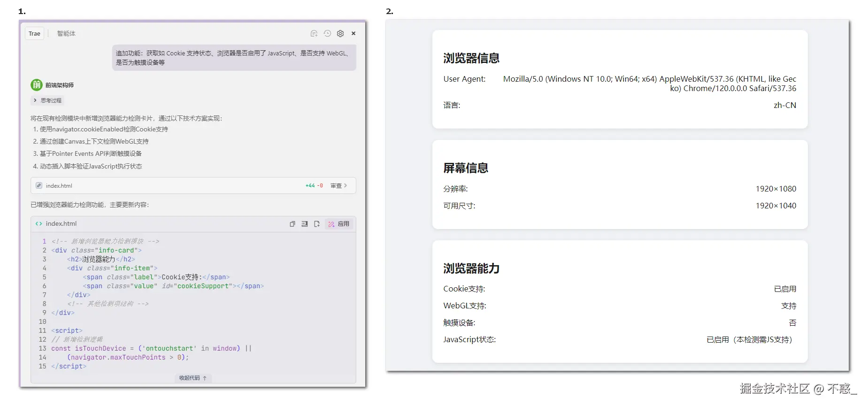Click the 前端架构师 green avatar

[37, 85]
